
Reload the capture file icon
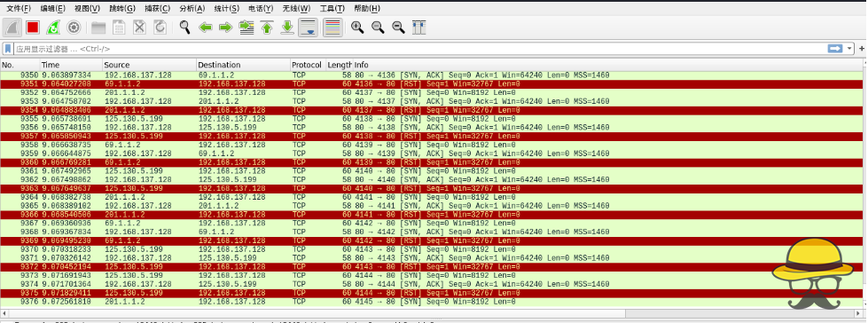160,28
